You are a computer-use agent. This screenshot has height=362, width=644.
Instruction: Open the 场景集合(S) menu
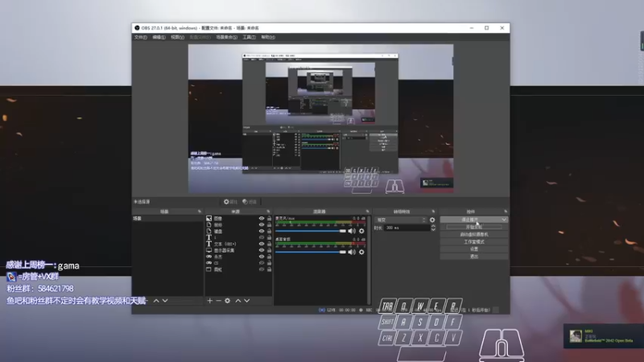227,37
